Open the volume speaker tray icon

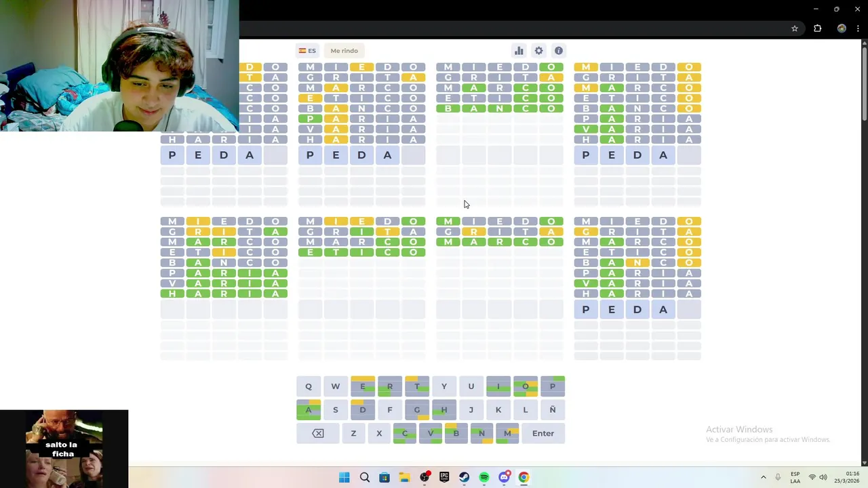823,478
